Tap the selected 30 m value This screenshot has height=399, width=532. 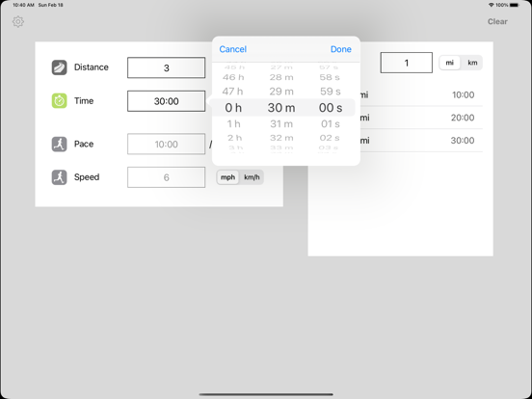281,108
